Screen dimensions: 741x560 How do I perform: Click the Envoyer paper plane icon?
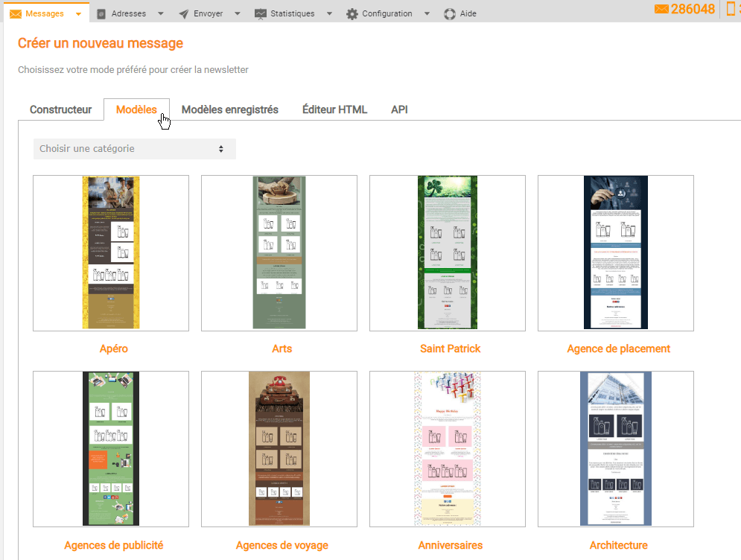click(184, 13)
